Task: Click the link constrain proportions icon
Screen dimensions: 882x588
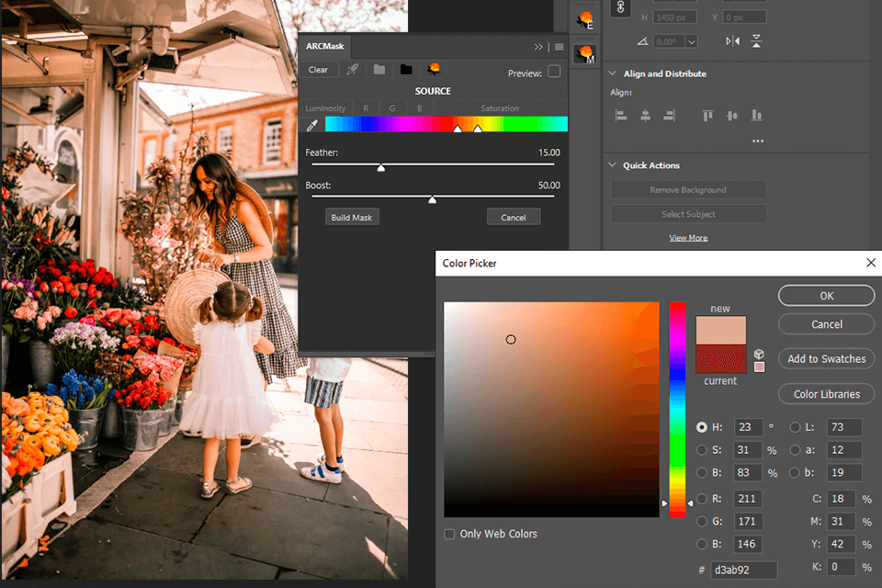Action: coord(620,7)
